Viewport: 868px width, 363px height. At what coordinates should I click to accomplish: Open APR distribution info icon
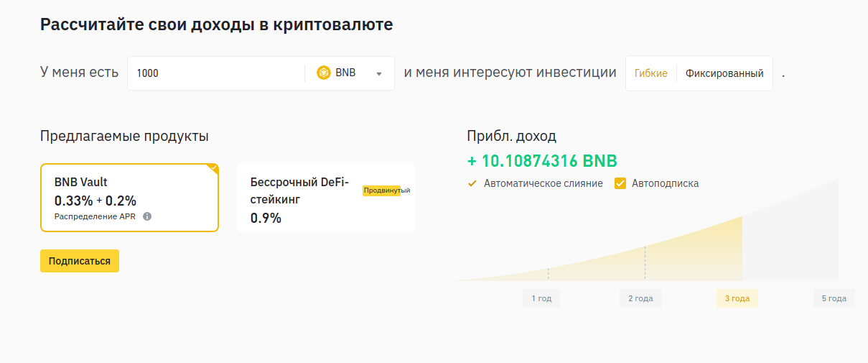pyautogui.click(x=147, y=216)
